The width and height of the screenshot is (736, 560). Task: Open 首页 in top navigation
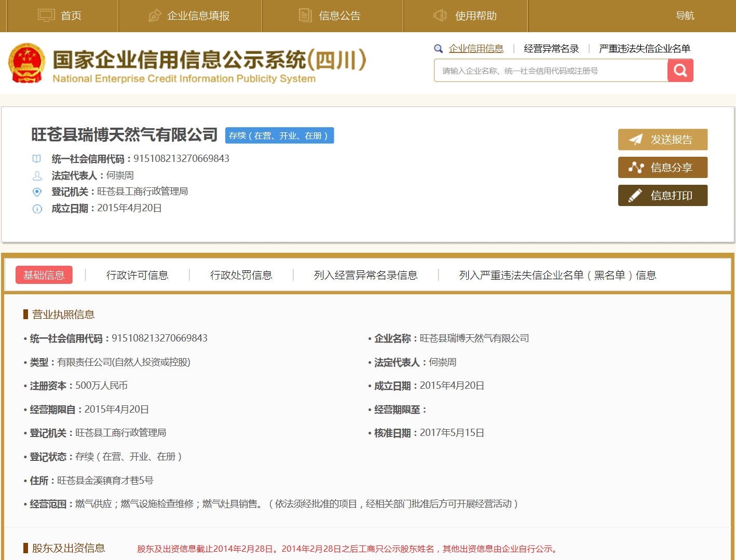pos(71,16)
